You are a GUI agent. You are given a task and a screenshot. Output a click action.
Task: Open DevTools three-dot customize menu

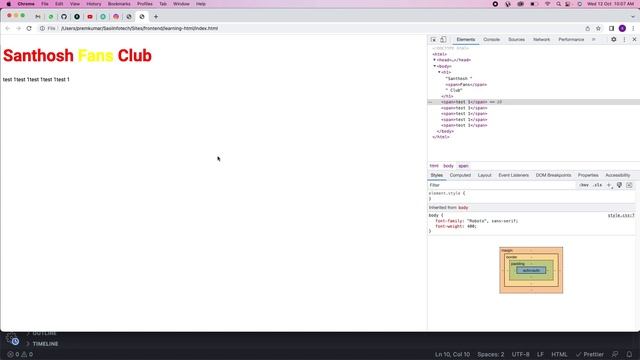[x=624, y=40]
